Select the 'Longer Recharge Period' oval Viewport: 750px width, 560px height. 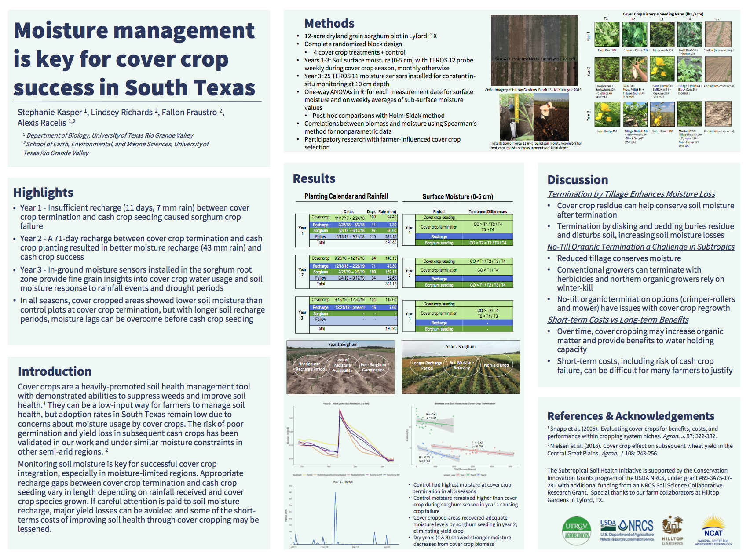tap(427, 365)
